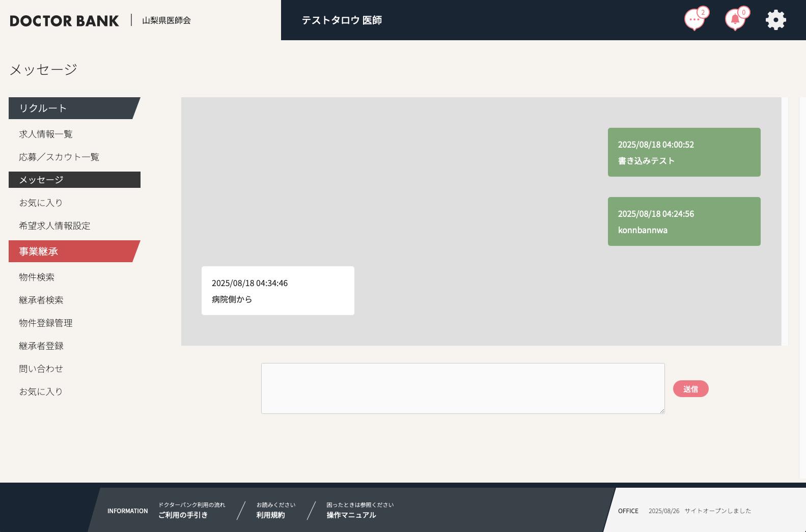Open the chat messages icon in header
The height and width of the screenshot is (532, 806).
694,20
